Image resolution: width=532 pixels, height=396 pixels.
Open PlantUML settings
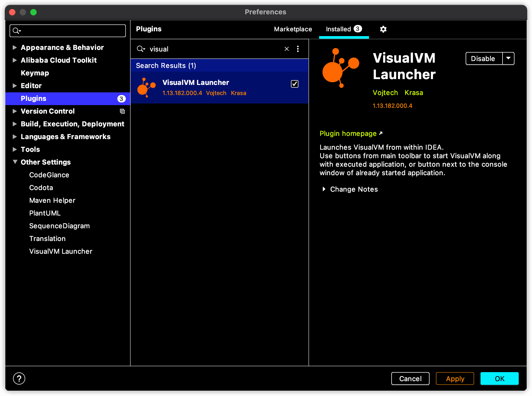45,213
